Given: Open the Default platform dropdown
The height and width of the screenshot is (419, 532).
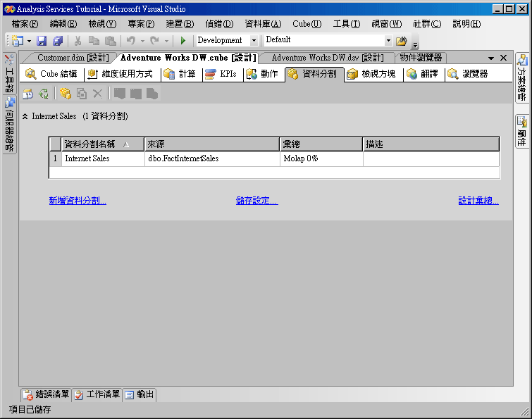Looking at the screenshot, I should pos(389,41).
